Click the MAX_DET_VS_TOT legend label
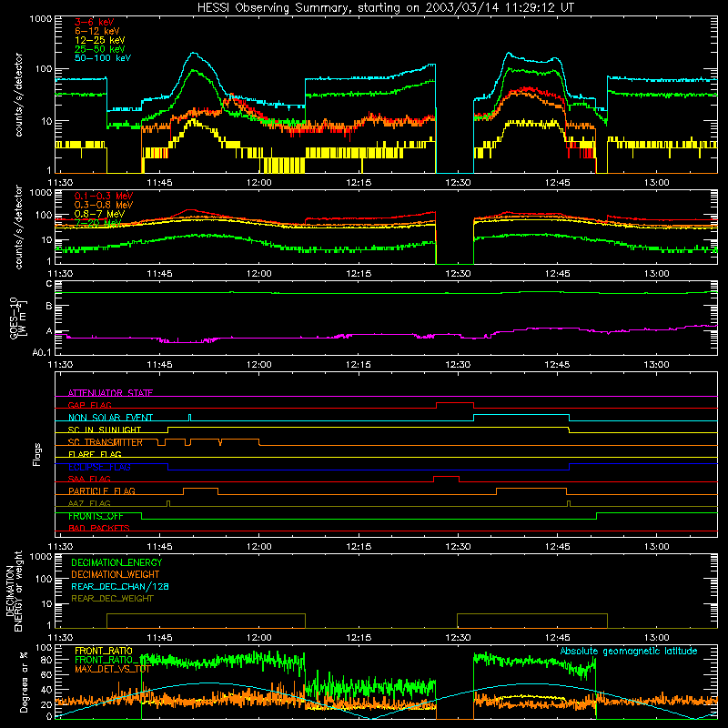Viewport: 728px width, 728px height. 112,669
